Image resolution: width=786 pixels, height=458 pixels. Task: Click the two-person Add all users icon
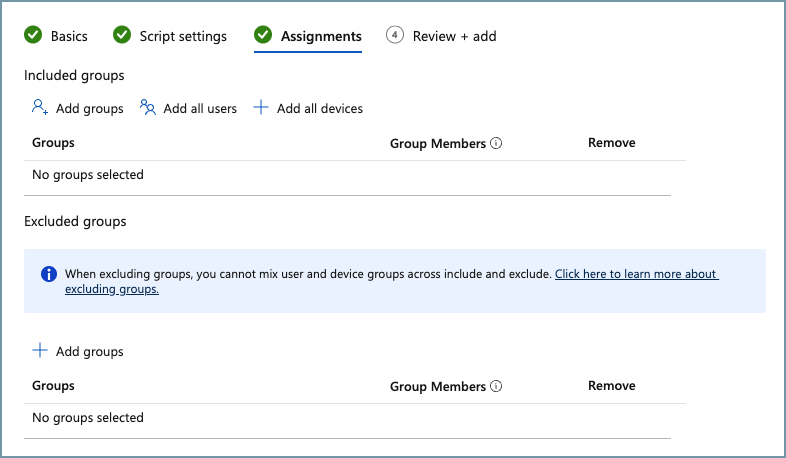tap(148, 108)
